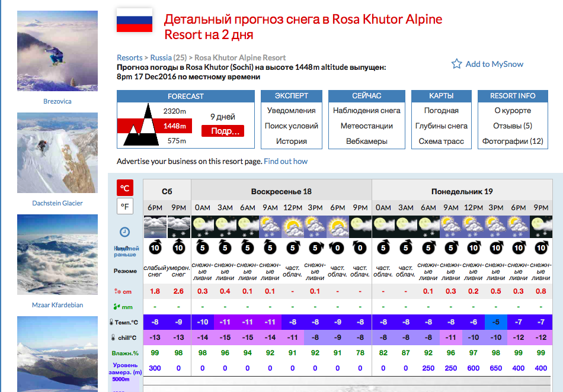Select the 575m elevation forecast

(x=177, y=141)
